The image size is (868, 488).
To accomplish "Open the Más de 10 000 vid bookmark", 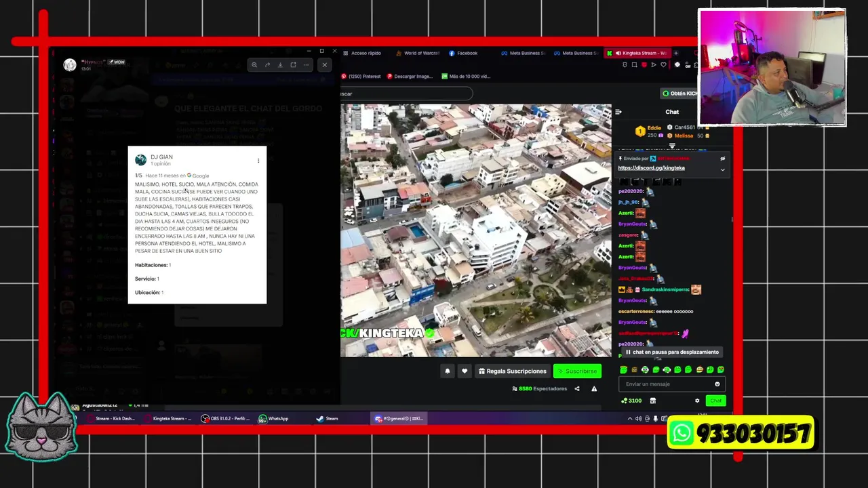I will (x=465, y=77).
